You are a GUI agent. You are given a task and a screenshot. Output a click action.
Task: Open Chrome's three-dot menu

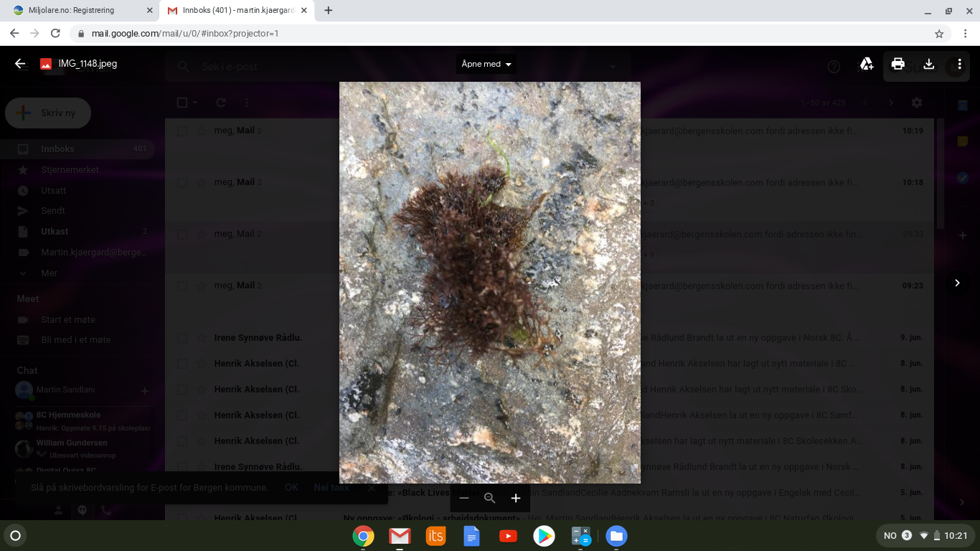click(966, 33)
